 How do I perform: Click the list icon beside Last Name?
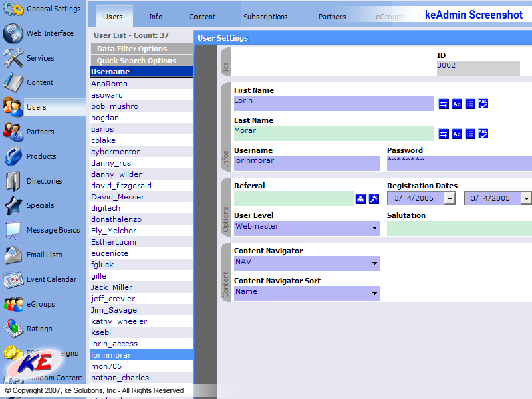pos(470,134)
